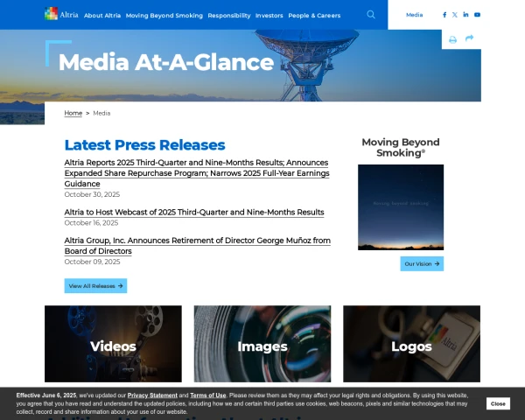Share the page using the share arrow icon
The height and width of the screenshot is (420, 525).
click(469, 38)
